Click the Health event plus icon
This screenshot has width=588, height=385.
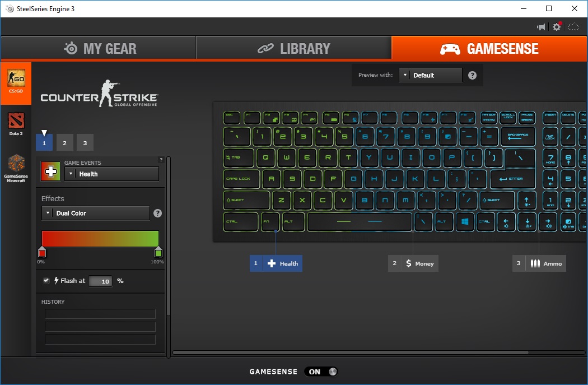pos(50,171)
